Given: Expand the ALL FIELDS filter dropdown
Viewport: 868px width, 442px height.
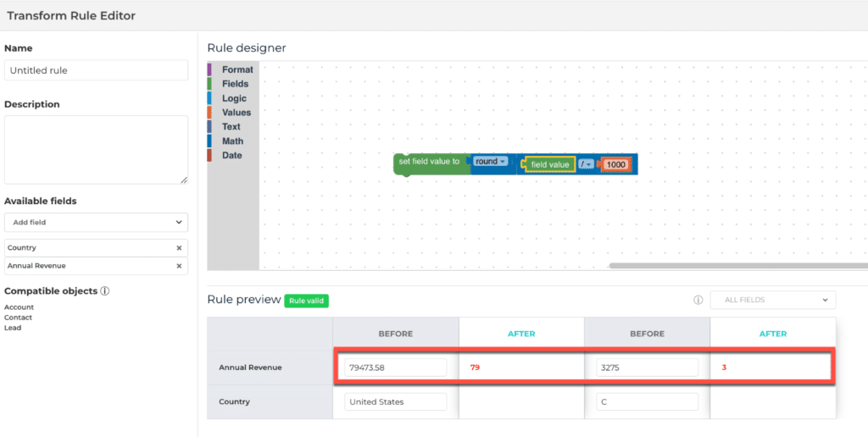Looking at the screenshot, I should coord(772,300).
